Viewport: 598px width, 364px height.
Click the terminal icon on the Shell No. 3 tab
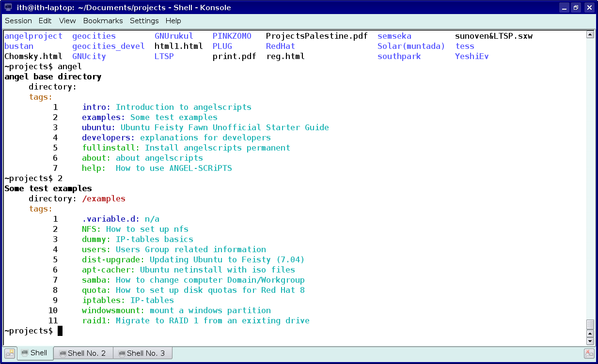click(x=122, y=353)
